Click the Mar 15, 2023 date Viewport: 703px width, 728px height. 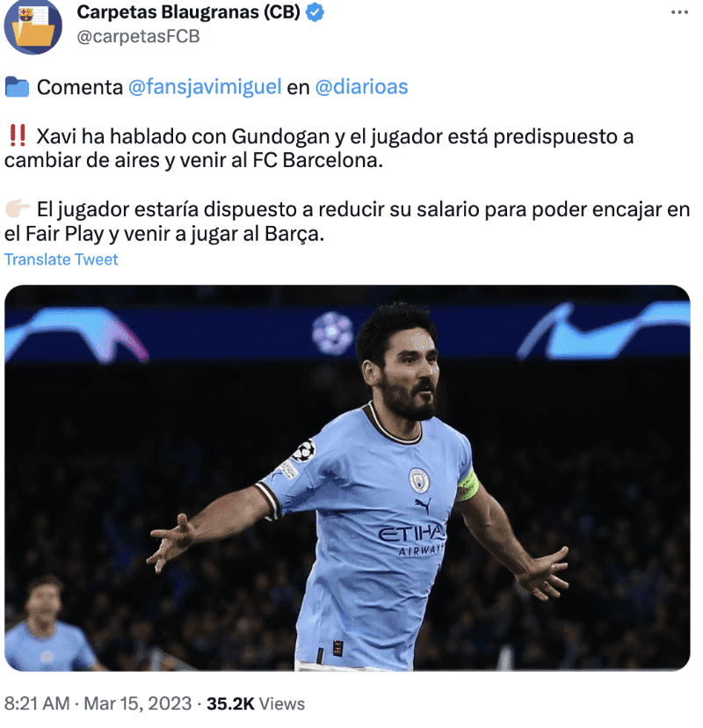tap(138, 704)
